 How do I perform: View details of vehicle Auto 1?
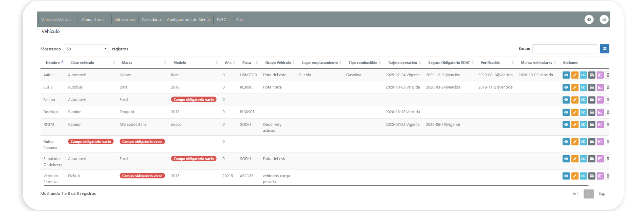566,75
